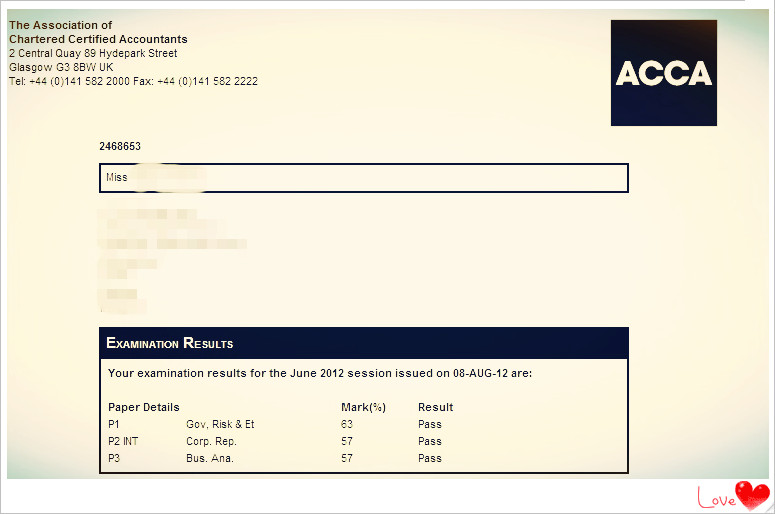Select the reference number 2468653
Screen dimensions: 775x514
tap(120, 146)
